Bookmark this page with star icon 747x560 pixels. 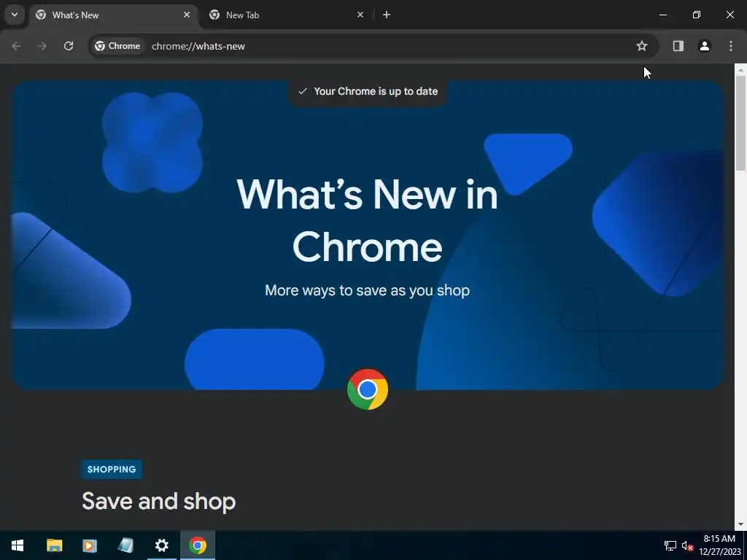(642, 46)
